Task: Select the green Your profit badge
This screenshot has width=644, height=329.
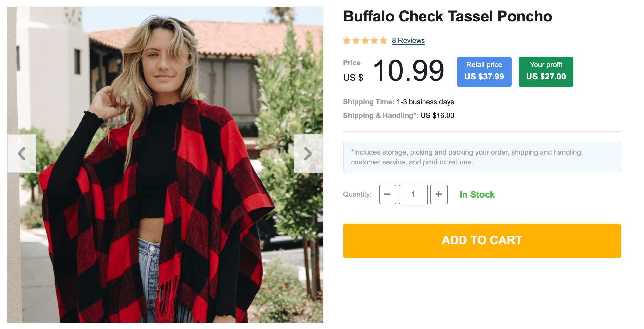Action: pyautogui.click(x=546, y=72)
